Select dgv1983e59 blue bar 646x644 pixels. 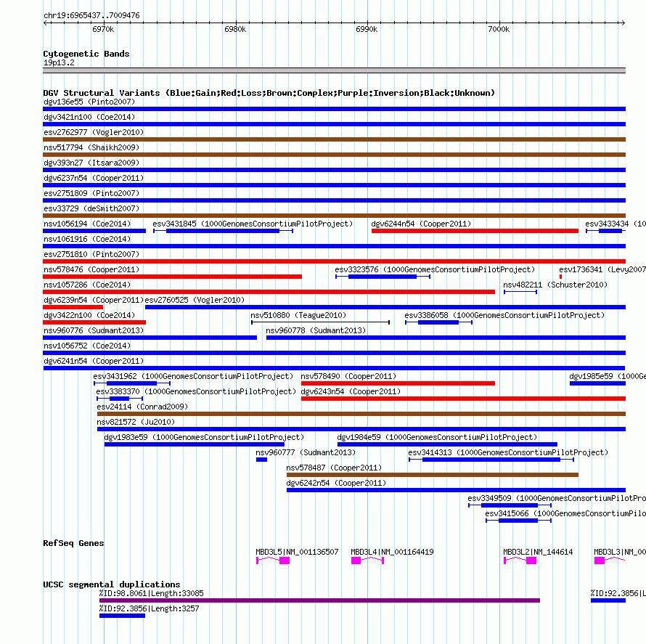(x=195, y=444)
